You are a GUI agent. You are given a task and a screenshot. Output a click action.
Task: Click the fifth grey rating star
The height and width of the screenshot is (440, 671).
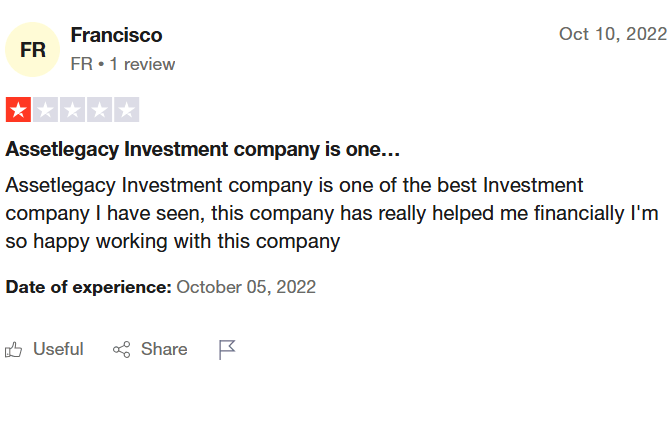(x=126, y=110)
